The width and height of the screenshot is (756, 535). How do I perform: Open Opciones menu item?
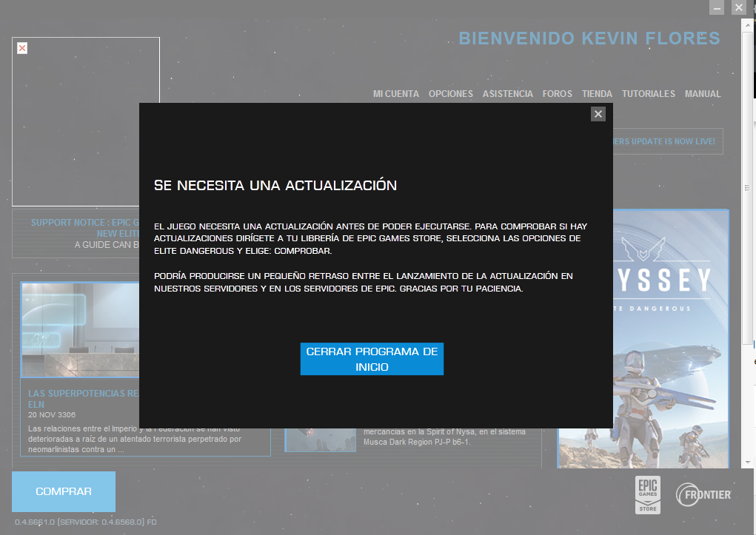pos(451,94)
